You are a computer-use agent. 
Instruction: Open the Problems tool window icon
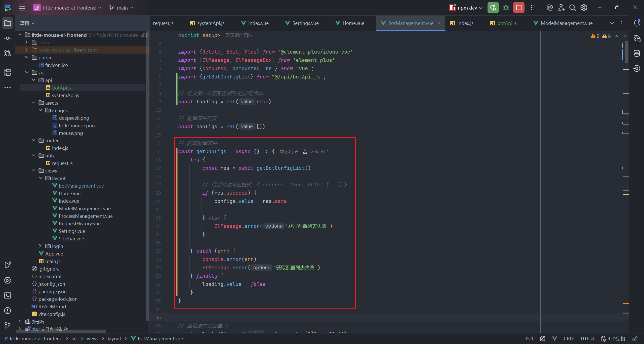tap(8, 311)
